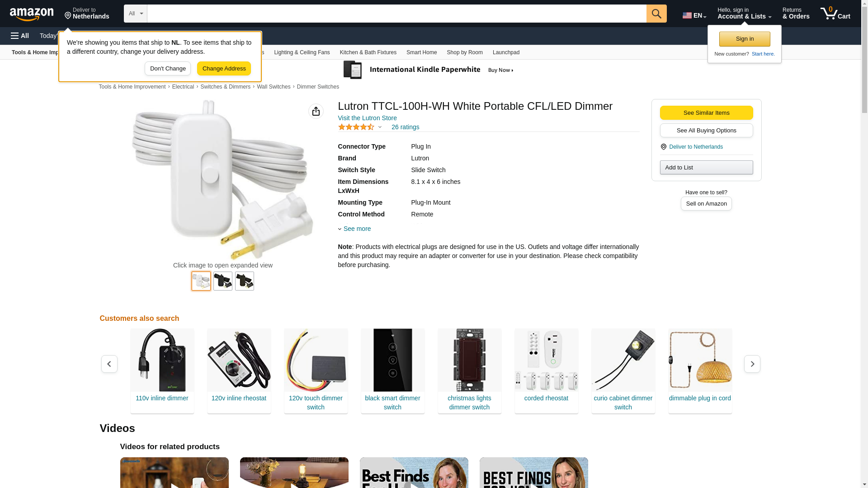The width and height of the screenshot is (868, 488).
Task: Click the share icon on product image
Action: click(316, 111)
